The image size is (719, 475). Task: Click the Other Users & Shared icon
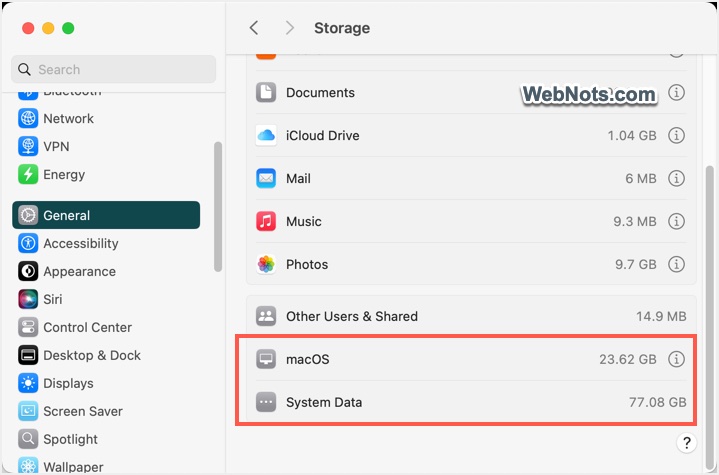(266, 316)
